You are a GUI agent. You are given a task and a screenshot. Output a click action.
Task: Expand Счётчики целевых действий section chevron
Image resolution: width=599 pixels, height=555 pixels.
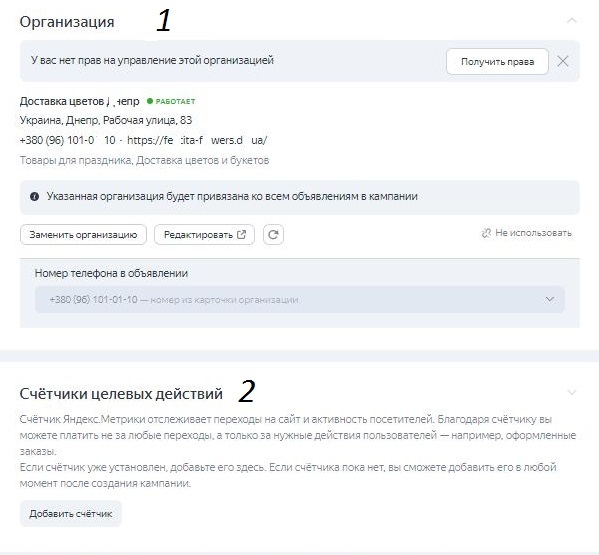[x=571, y=392]
